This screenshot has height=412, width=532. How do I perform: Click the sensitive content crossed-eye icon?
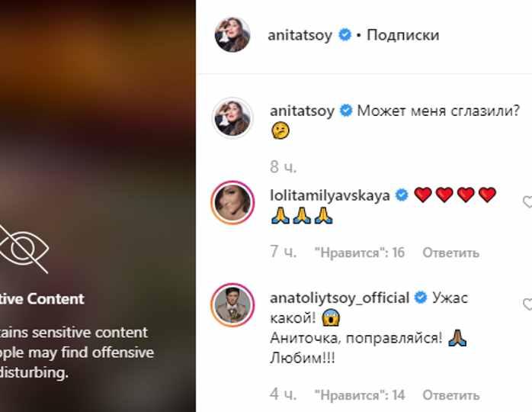(24, 249)
